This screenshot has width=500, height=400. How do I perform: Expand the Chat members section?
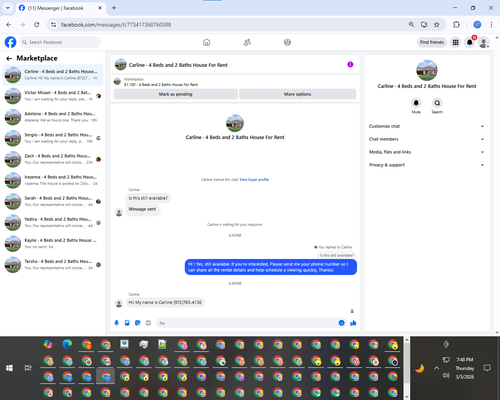point(426,139)
